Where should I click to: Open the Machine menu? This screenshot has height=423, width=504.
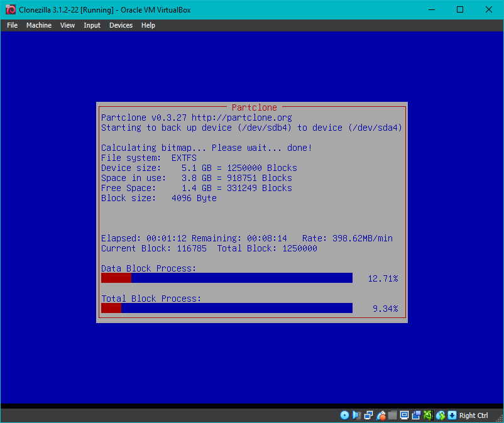click(39, 25)
